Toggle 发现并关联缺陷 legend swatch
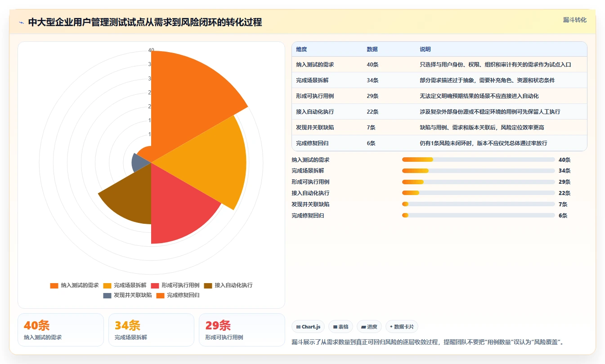The width and height of the screenshot is (605, 364). point(107,295)
